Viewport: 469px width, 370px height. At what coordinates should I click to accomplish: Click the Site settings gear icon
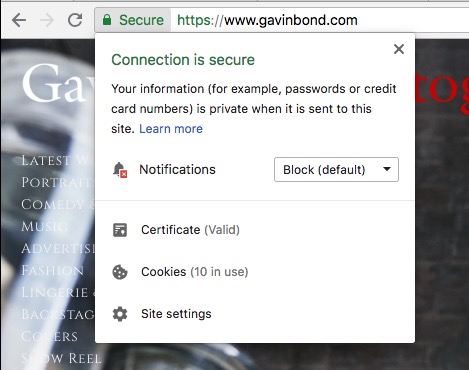click(120, 314)
